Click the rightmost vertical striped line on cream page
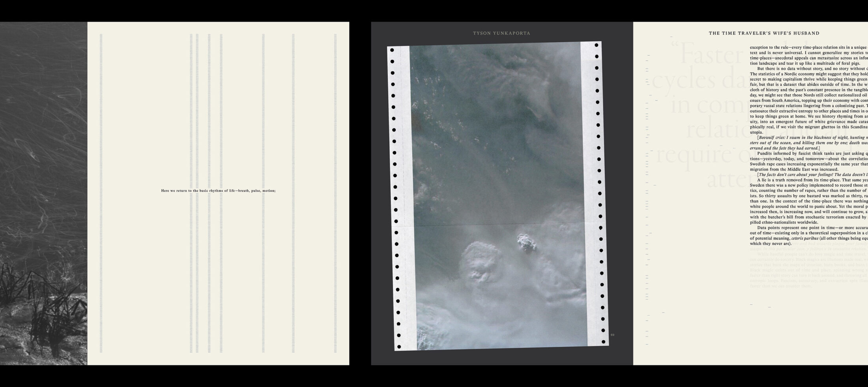 (335, 193)
